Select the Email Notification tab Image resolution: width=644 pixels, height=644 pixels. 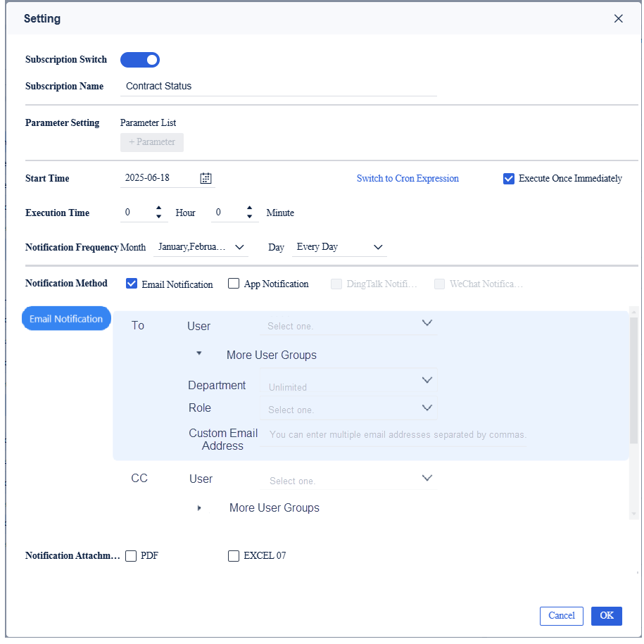(66, 318)
